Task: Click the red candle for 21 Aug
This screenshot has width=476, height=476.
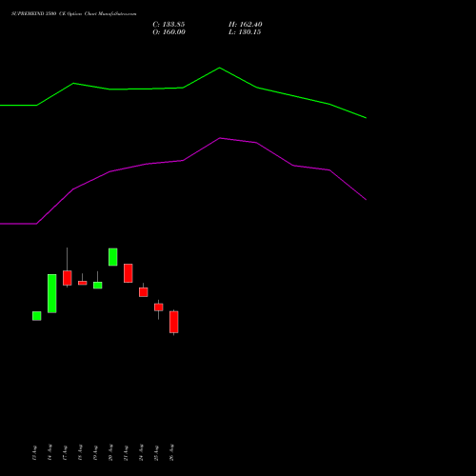Action: point(129,273)
